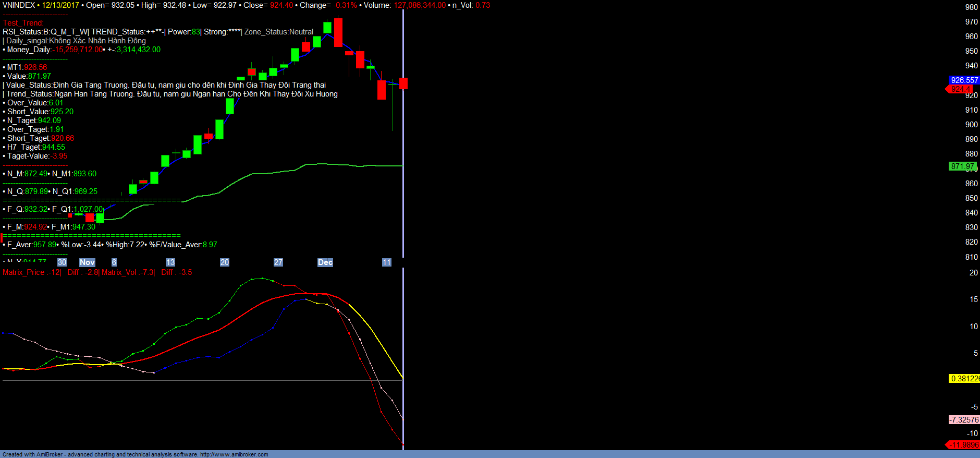Click date marker 11 on the time axis
Screen dimensions: 980x458
click(386, 262)
